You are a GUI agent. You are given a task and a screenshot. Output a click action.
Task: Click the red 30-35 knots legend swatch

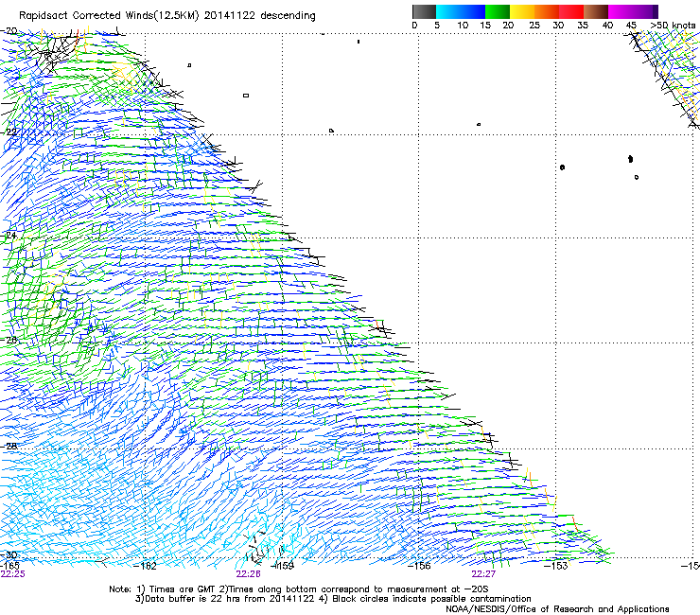coord(571,11)
